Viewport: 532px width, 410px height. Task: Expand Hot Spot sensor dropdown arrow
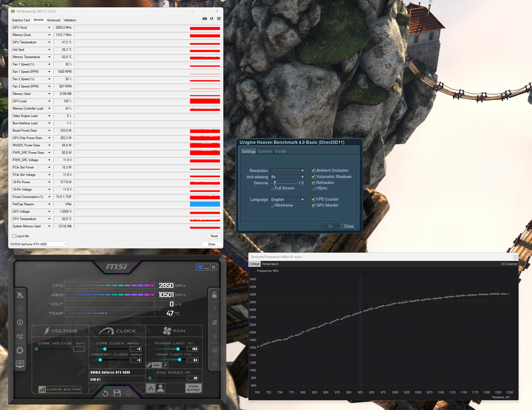click(49, 50)
